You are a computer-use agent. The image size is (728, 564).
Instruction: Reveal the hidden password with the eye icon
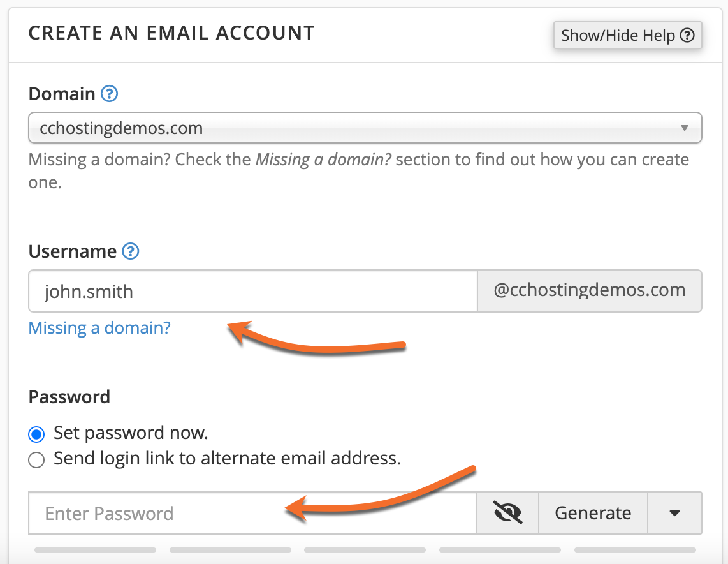point(507,513)
